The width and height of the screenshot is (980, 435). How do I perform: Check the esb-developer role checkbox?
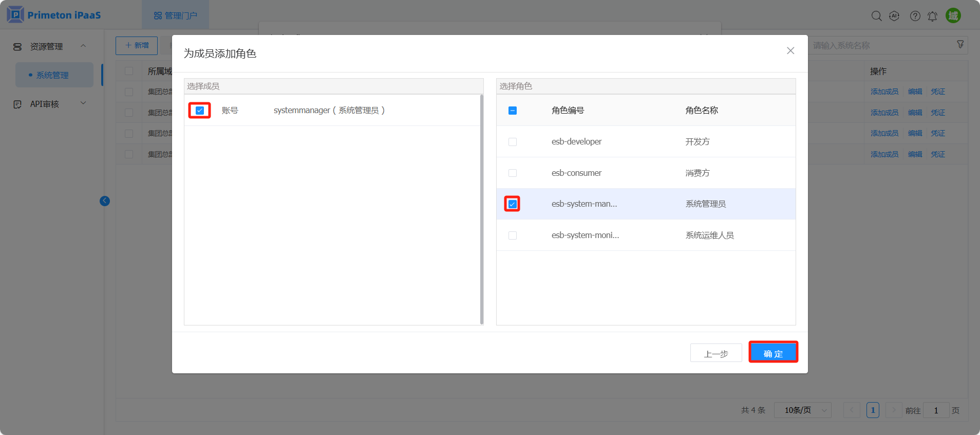click(x=513, y=142)
